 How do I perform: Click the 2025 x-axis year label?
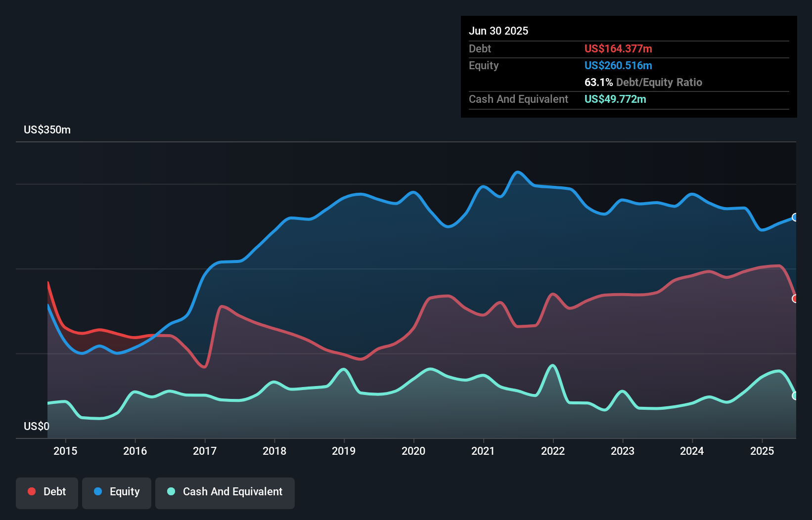point(762,451)
